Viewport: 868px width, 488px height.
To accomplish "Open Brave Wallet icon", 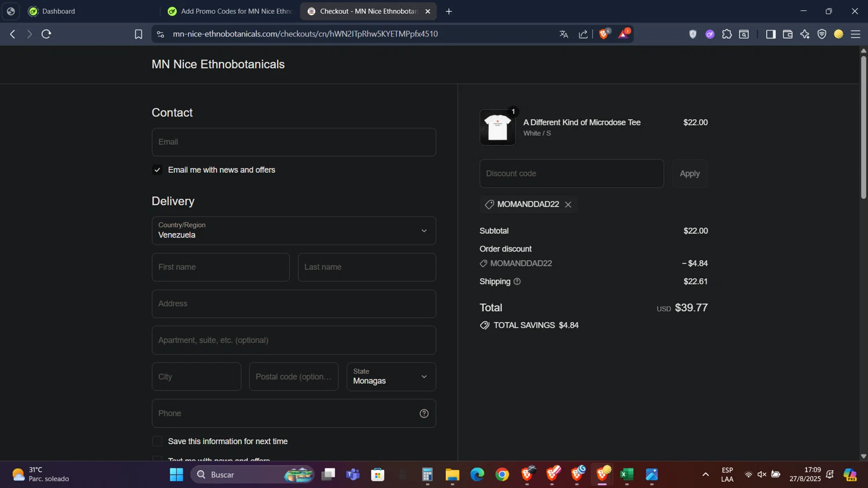I will click(x=788, y=34).
